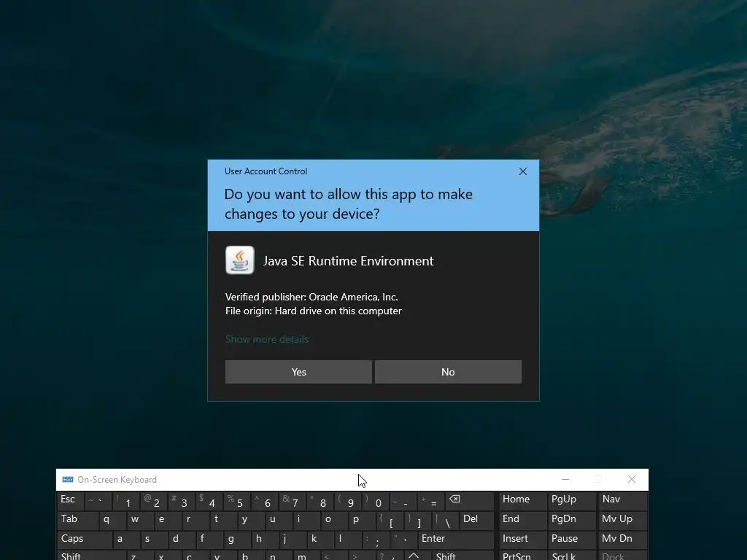The image size is (747, 560).
Task: Tap the equals plus key
Action: point(432,500)
